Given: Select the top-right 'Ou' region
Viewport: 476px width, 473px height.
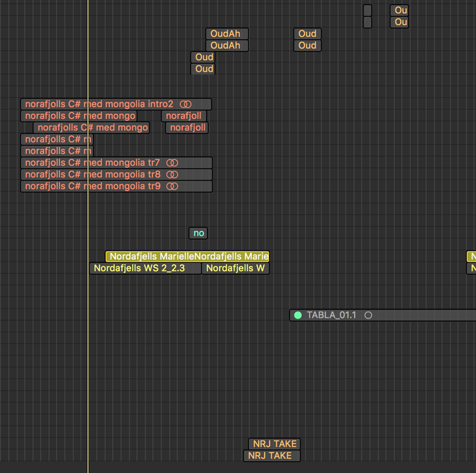Looking at the screenshot, I should (x=399, y=10).
